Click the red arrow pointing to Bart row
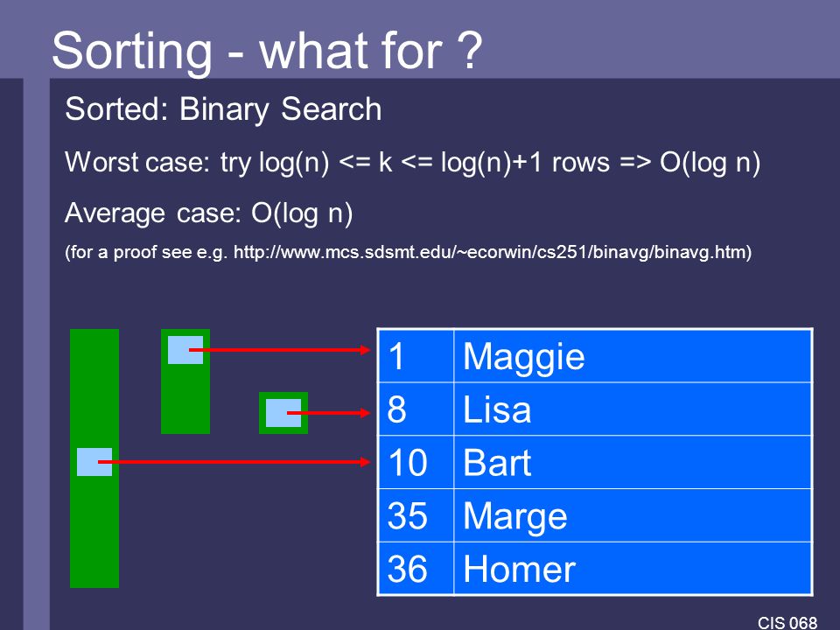This screenshot has width=840, height=630. 234,462
